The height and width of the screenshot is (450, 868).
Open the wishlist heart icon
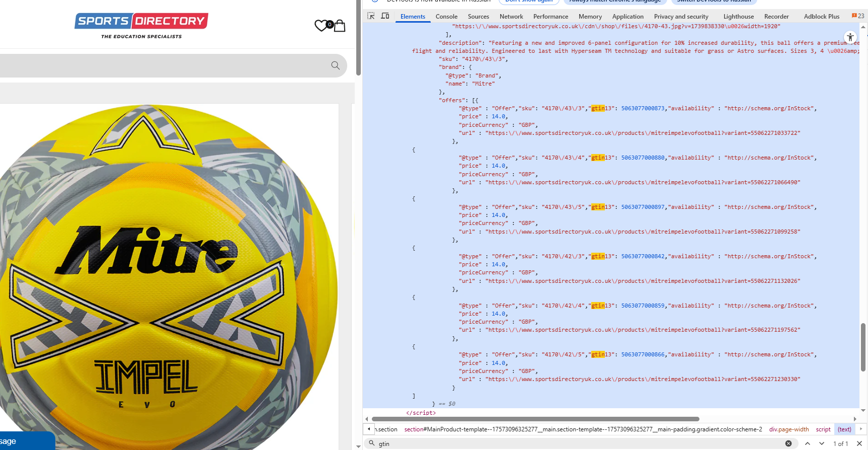click(x=321, y=26)
